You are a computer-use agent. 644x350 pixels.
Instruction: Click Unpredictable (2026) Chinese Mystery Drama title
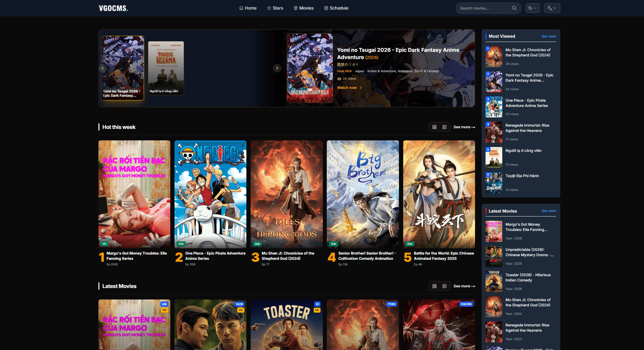530,252
